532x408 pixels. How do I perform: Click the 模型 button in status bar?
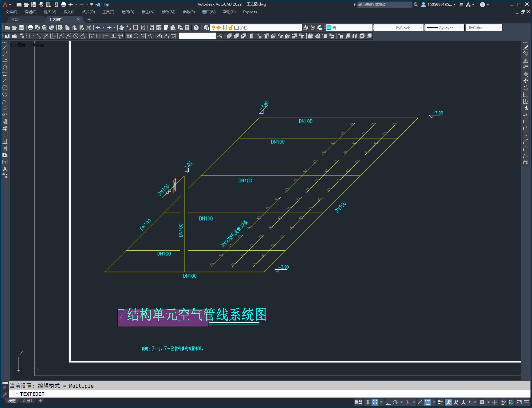[x=358, y=402]
